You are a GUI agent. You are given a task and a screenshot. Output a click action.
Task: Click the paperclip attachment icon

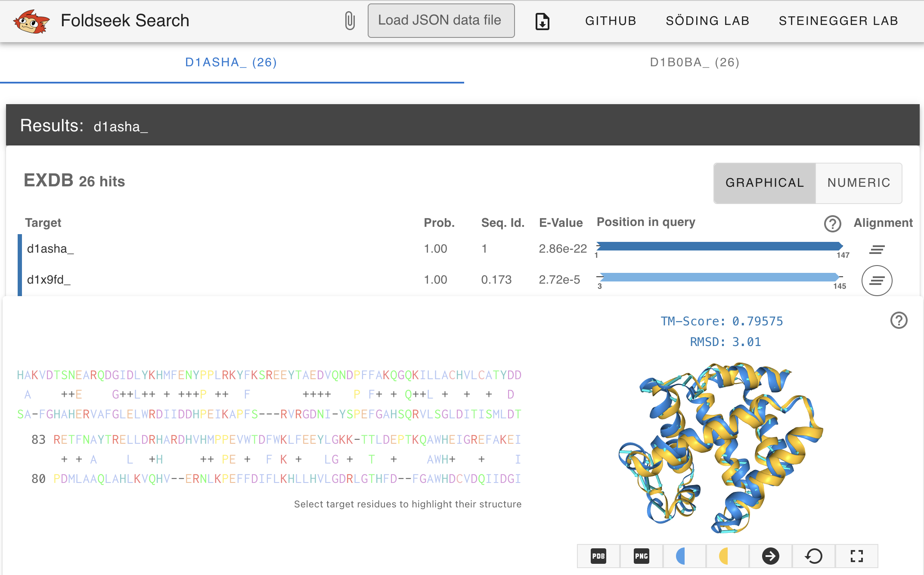point(350,21)
